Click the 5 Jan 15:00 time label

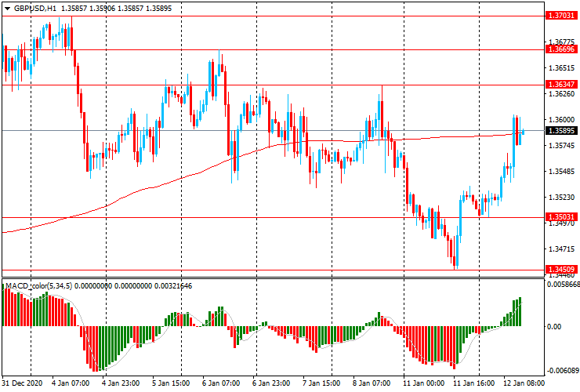[172, 383]
